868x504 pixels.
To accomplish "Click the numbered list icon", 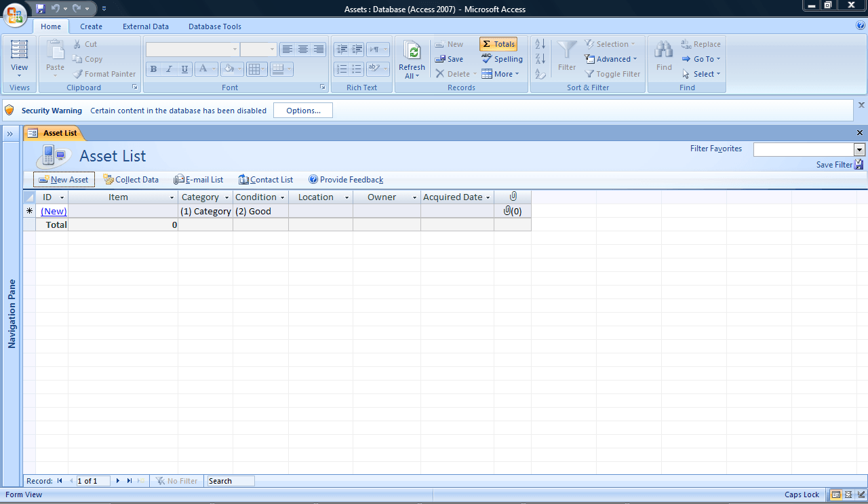I will (342, 69).
